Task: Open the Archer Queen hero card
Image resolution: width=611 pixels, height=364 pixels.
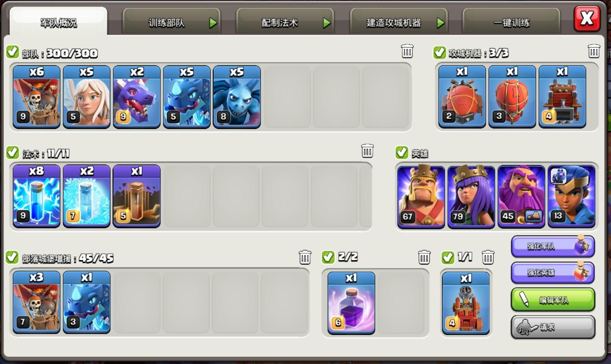Action: point(471,196)
